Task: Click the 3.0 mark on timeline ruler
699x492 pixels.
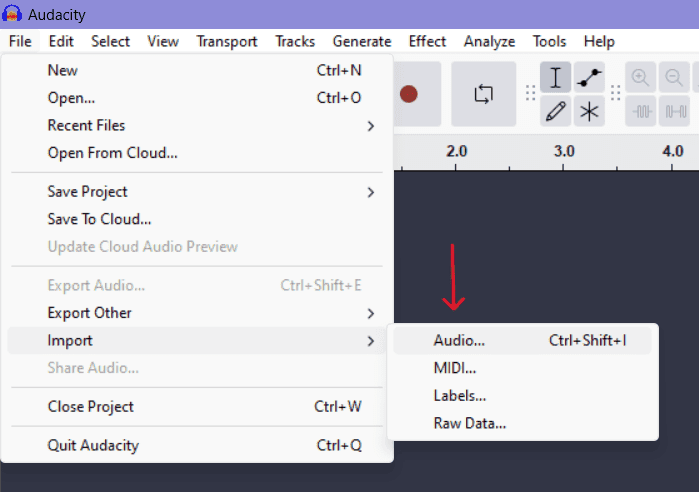Action: coord(564,151)
